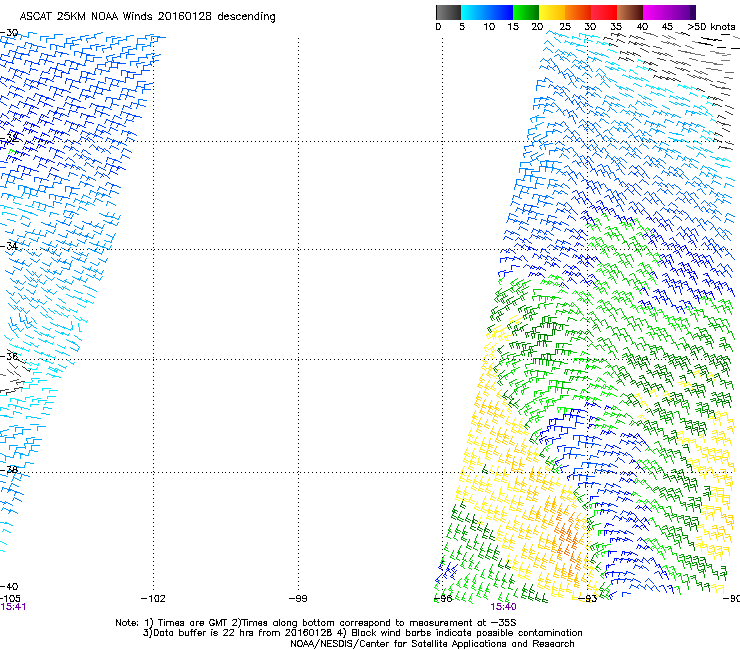Click the '>50 knots' legend label

[x=711, y=27]
